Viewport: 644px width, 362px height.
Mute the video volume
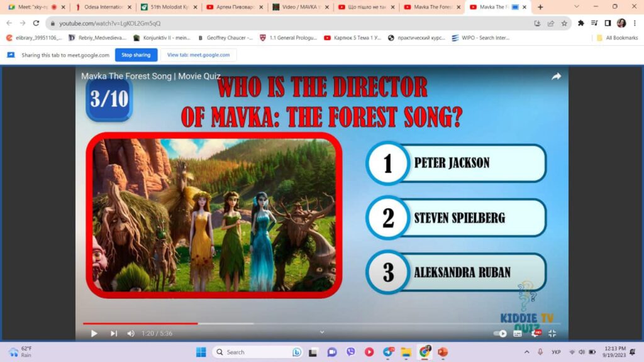[x=131, y=334]
